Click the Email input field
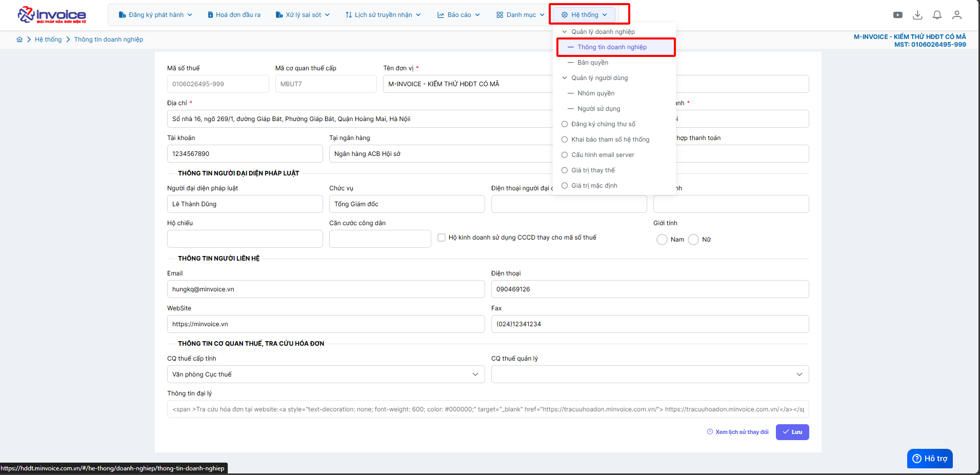Screen dimensions: 980x475 click(x=326, y=289)
